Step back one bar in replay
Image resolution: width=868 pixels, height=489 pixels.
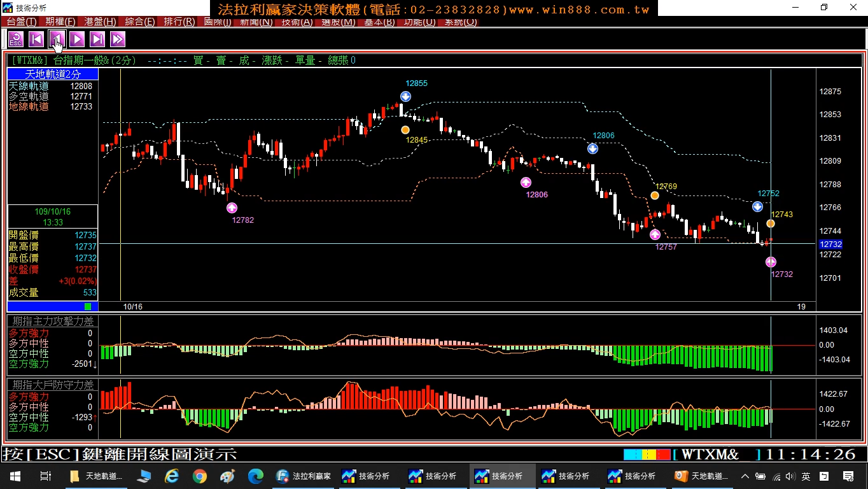pos(57,39)
